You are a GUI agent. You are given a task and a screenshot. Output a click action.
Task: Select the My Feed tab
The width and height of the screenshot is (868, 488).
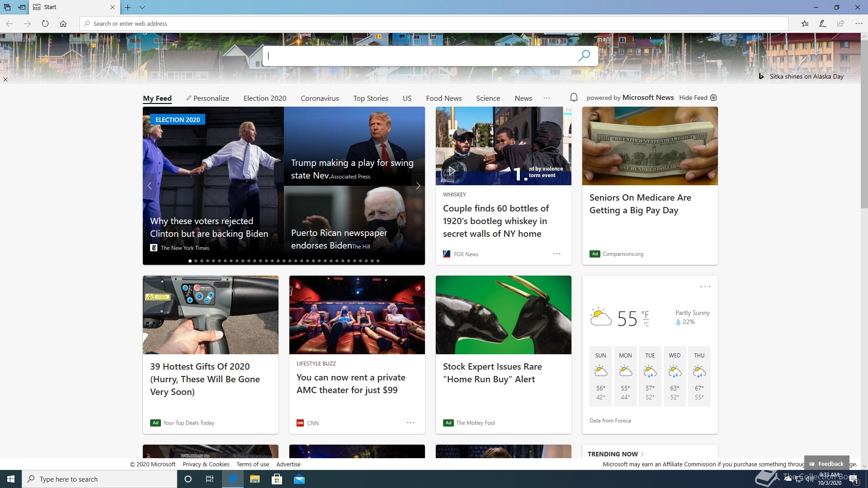pos(157,98)
